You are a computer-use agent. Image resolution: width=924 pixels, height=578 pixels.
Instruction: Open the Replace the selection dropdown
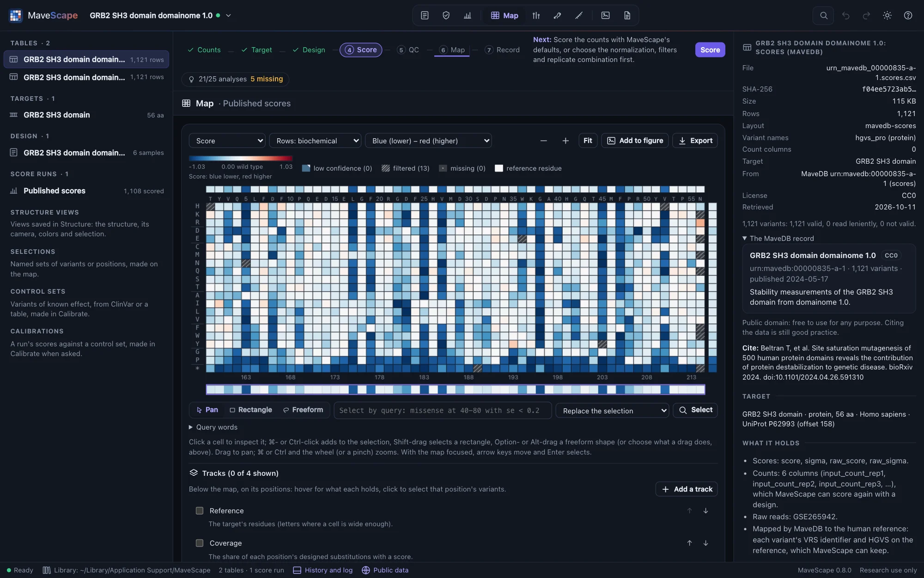pyautogui.click(x=612, y=411)
